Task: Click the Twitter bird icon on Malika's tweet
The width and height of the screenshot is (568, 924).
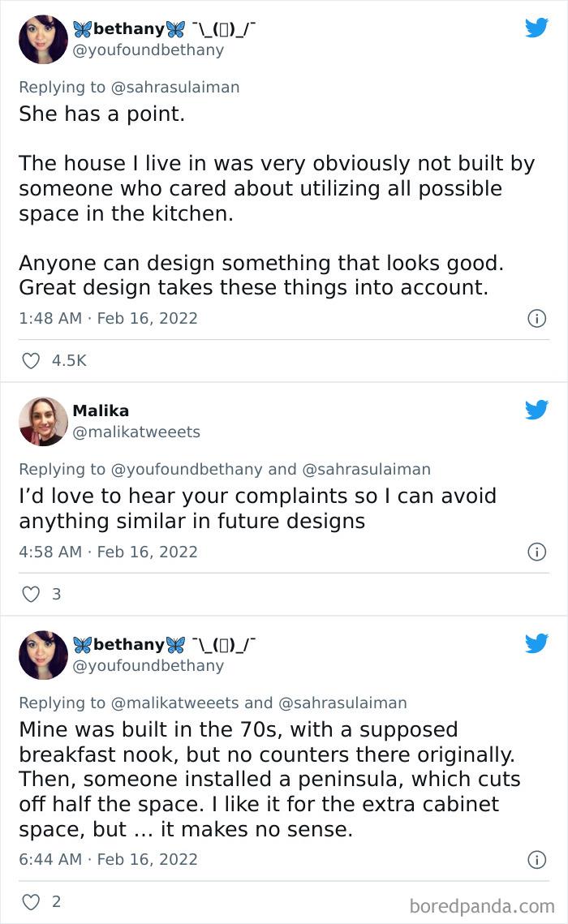Action: (536, 410)
